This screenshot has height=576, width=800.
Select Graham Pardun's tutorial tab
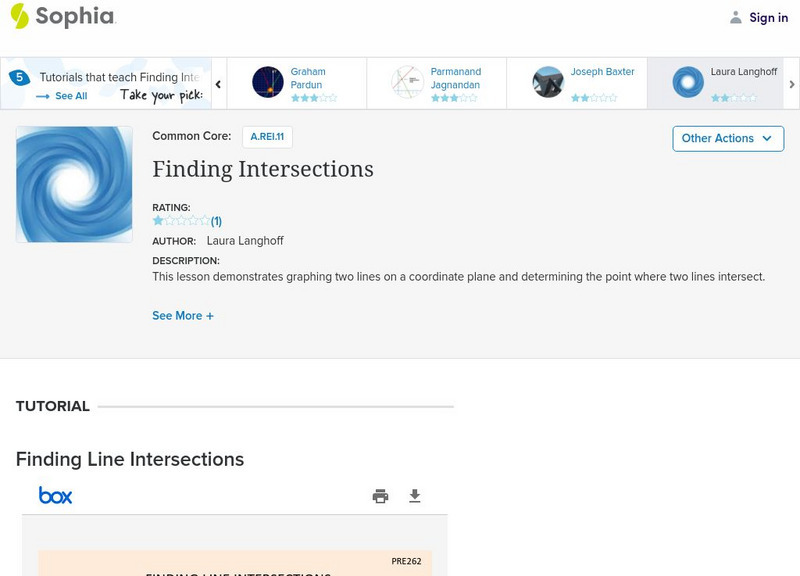click(297, 83)
